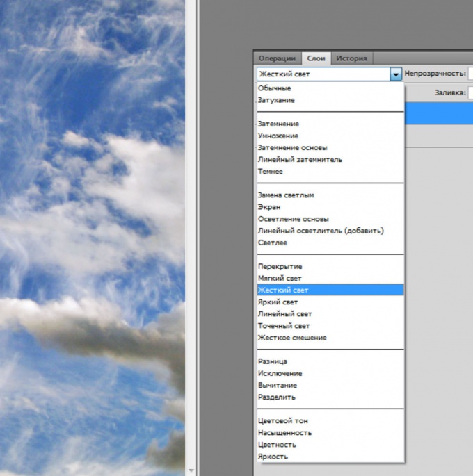Pick Линейный затемнитель option
Screen dimensions: 473x476
pos(330,159)
